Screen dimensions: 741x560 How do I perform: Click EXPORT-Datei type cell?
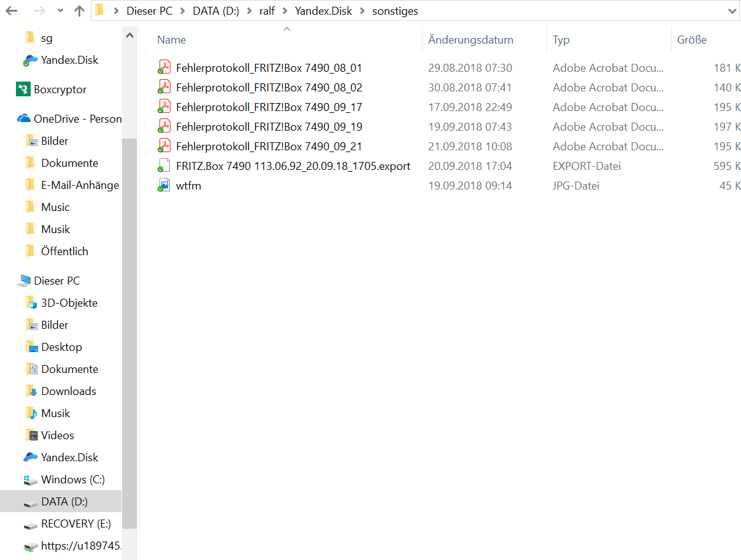pyautogui.click(x=586, y=166)
